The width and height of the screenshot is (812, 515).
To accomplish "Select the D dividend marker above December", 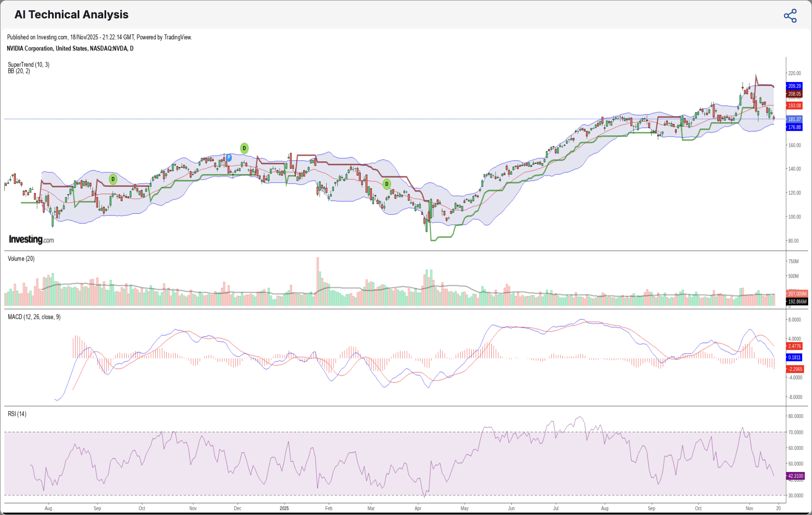I will [244, 148].
